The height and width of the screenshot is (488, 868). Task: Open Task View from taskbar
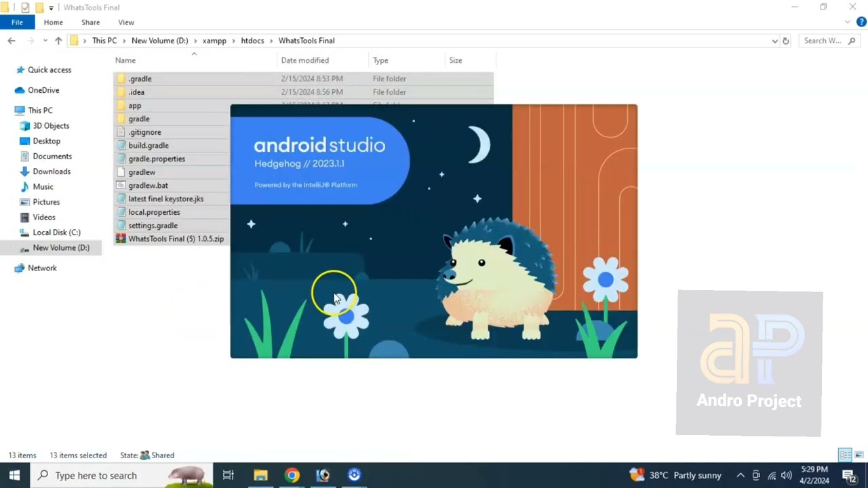click(228, 475)
